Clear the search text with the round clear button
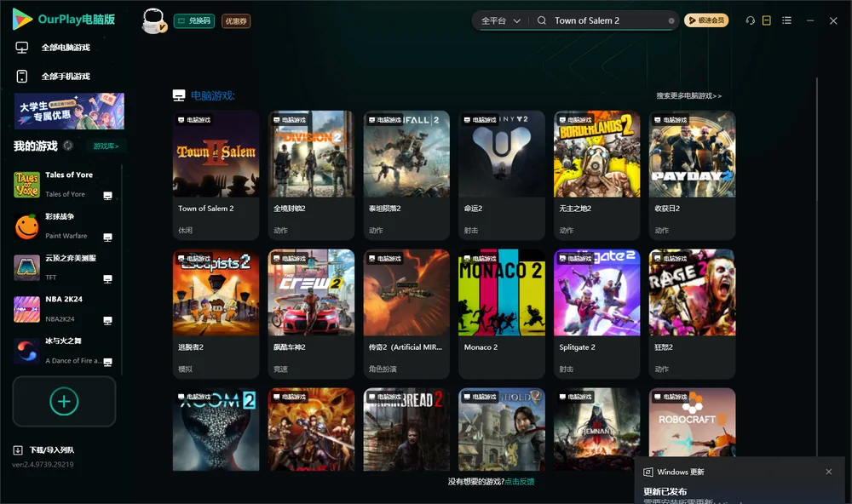 [671, 20]
